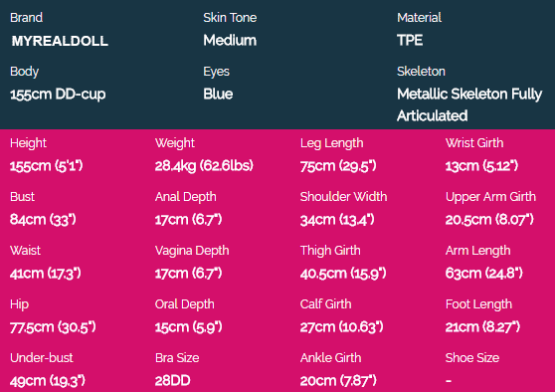
Task: Select the Calf Girth value 27cm
Action: coord(341,327)
